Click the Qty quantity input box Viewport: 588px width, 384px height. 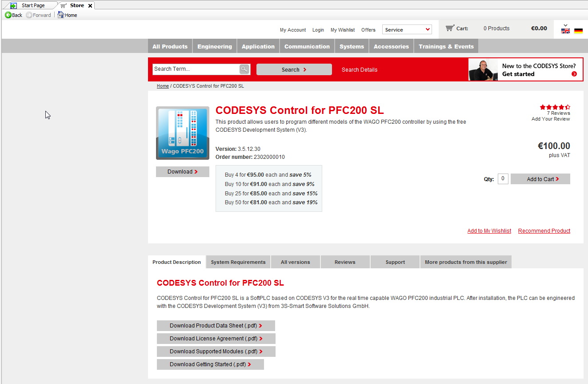[x=503, y=179]
